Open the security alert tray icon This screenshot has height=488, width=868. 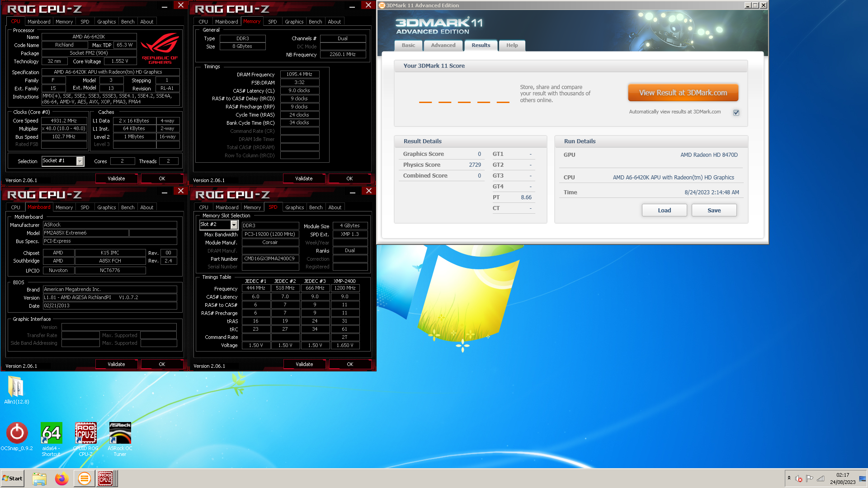point(798,479)
